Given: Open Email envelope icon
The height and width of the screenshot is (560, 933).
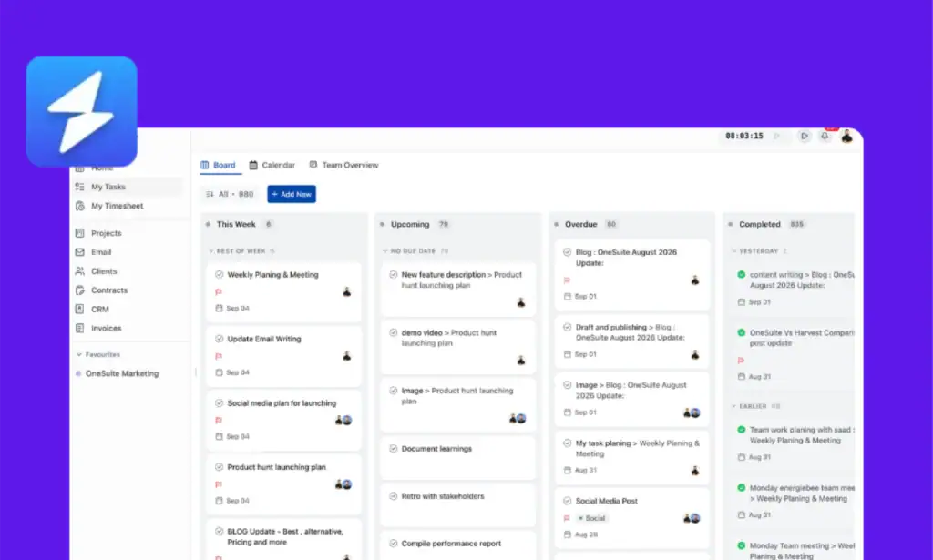Looking at the screenshot, I should pyautogui.click(x=80, y=252).
